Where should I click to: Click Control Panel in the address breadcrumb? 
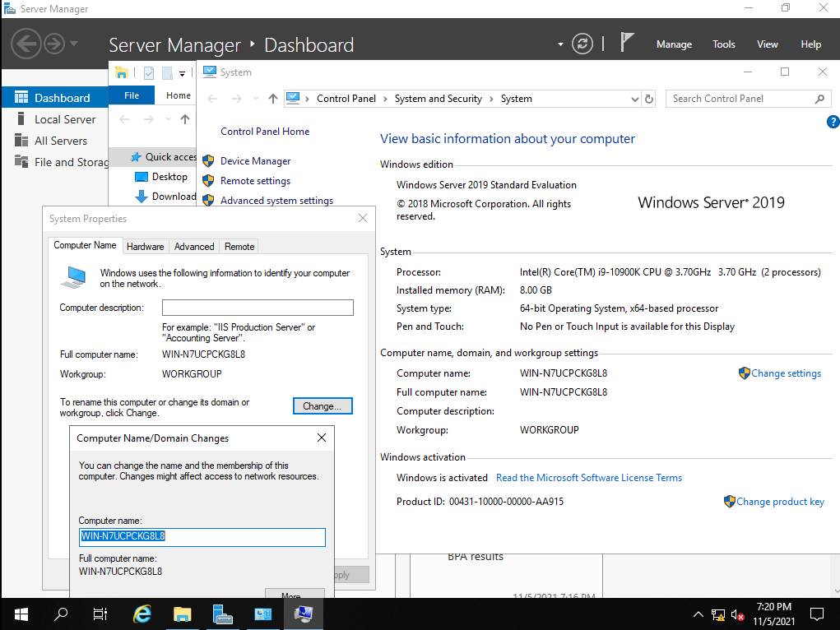point(346,99)
